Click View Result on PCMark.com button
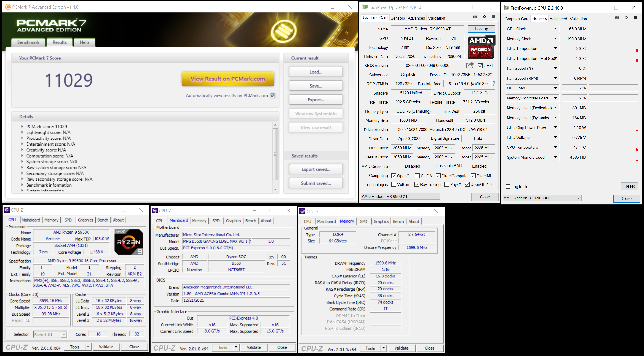The height and width of the screenshot is (356, 644). click(x=228, y=79)
